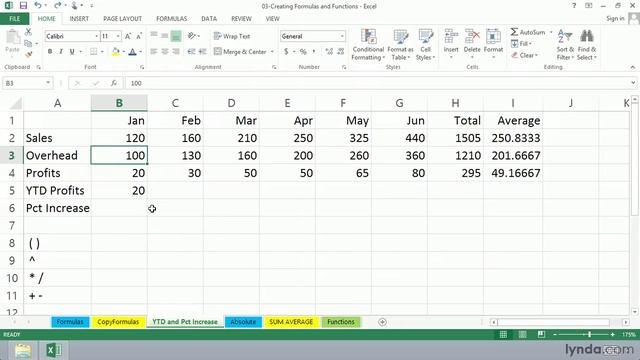Switch to the PAGE LAYOUT ribbon tab

(x=122, y=19)
